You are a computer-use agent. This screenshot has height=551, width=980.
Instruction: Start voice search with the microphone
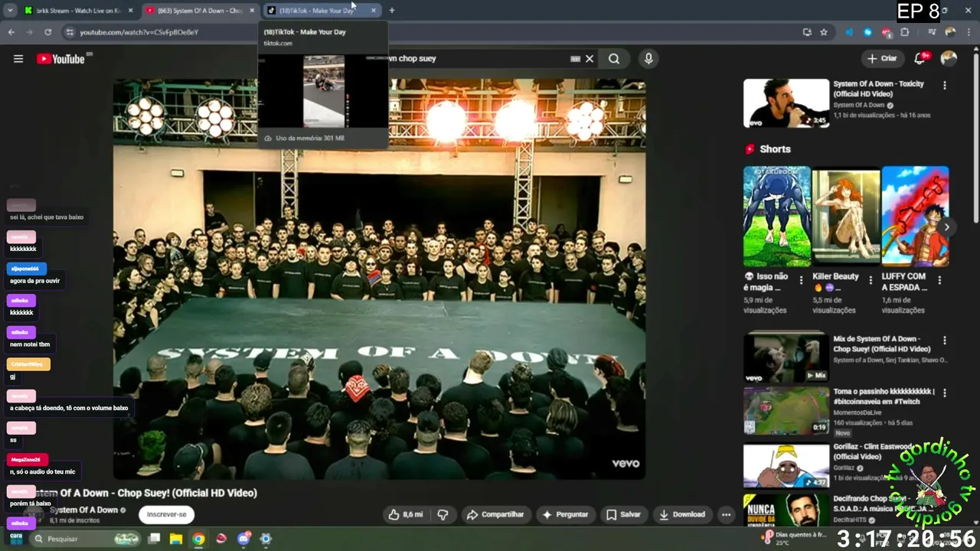(x=648, y=59)
